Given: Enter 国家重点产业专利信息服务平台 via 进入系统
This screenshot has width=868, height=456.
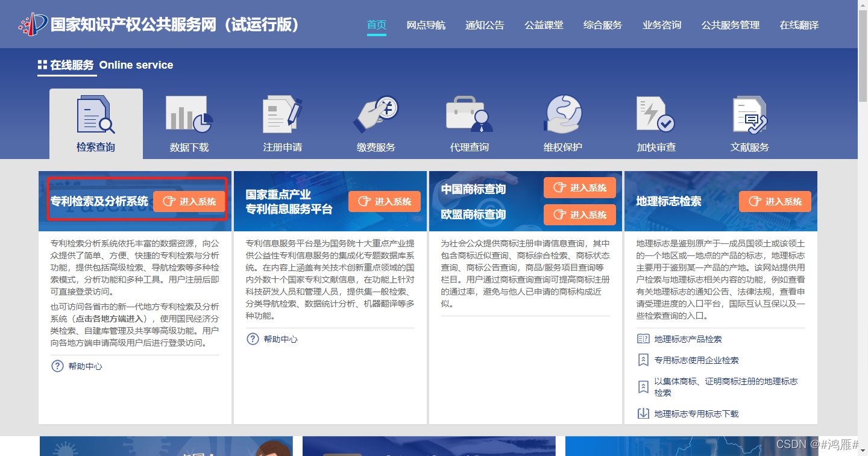Looking at the screenshot, I should [x=385, y=201].
